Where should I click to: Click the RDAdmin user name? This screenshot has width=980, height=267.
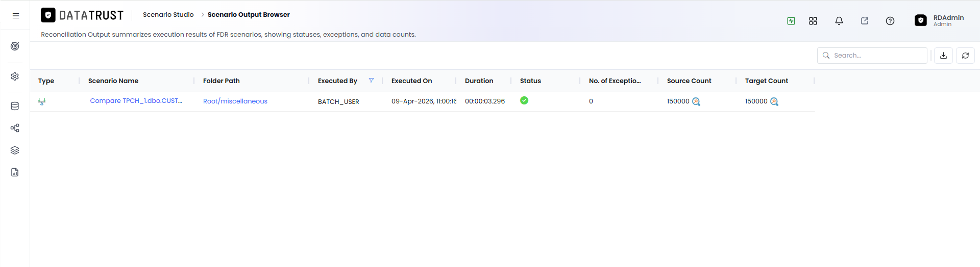pyautogui.click(x=948, y=18)
